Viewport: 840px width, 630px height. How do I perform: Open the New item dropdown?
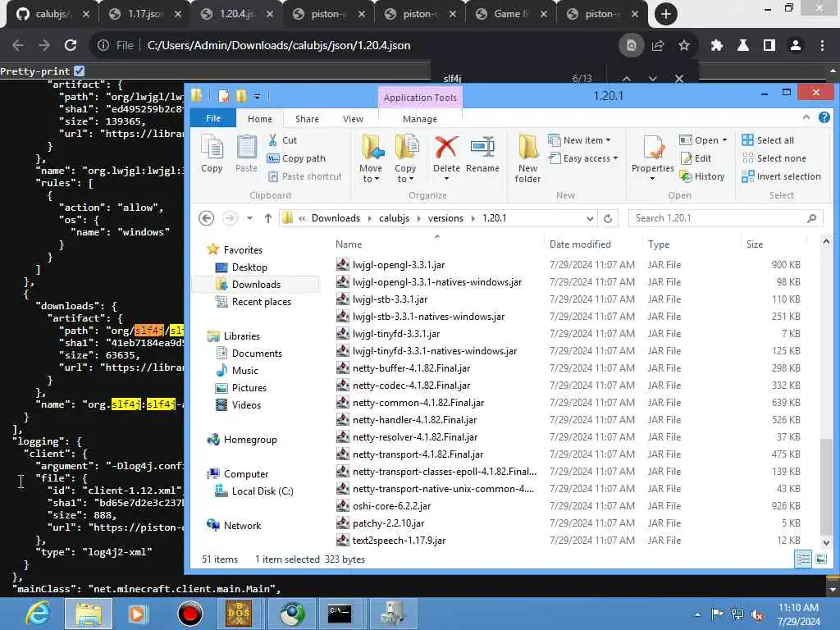[579, 140]
